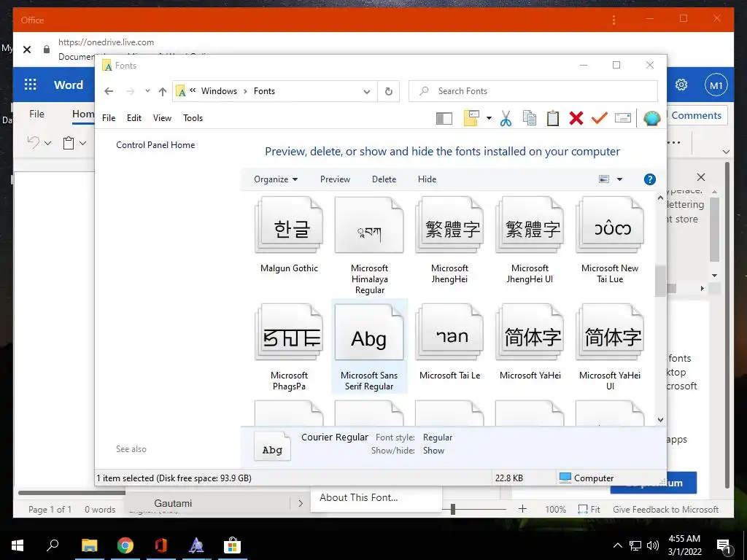The height and width of the screenshot is (560, 747).
Task: Open the Comments button in Word
Action: [696, 115]
